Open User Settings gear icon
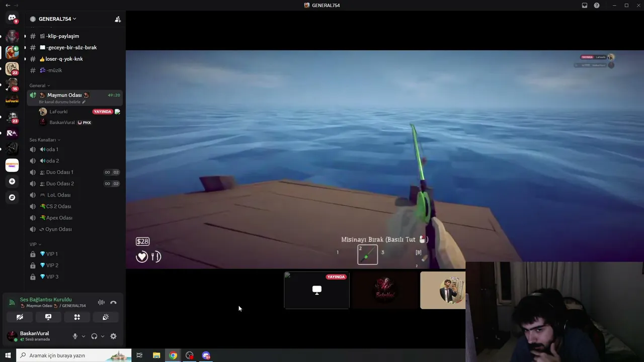The image size is (644, 362). pyautogui.click(x=113, y=336)
